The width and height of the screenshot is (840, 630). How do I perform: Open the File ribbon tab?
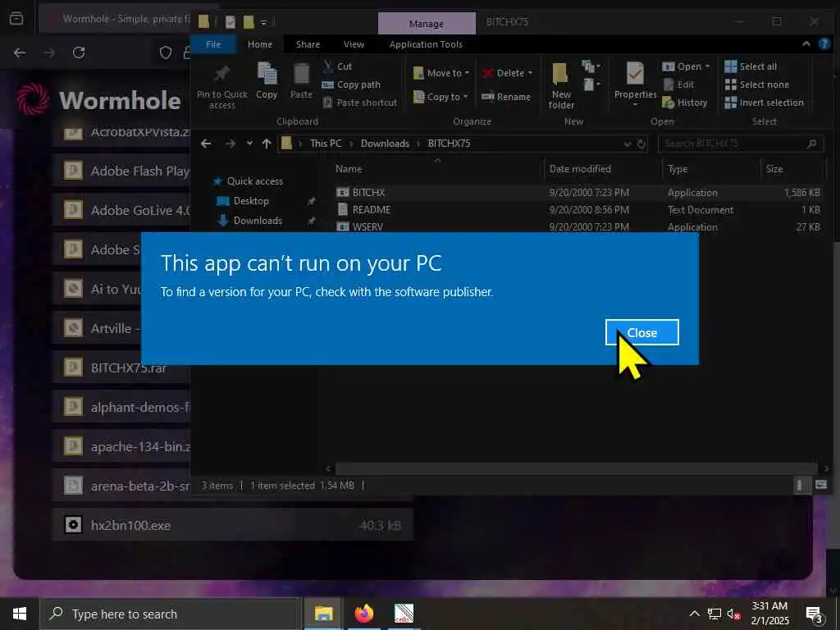coord(213,44)
